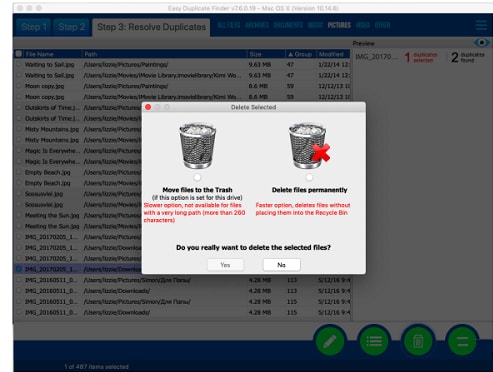Cancel deletion with the No button
Screen dimensions: 493x372
coord(282,265)
